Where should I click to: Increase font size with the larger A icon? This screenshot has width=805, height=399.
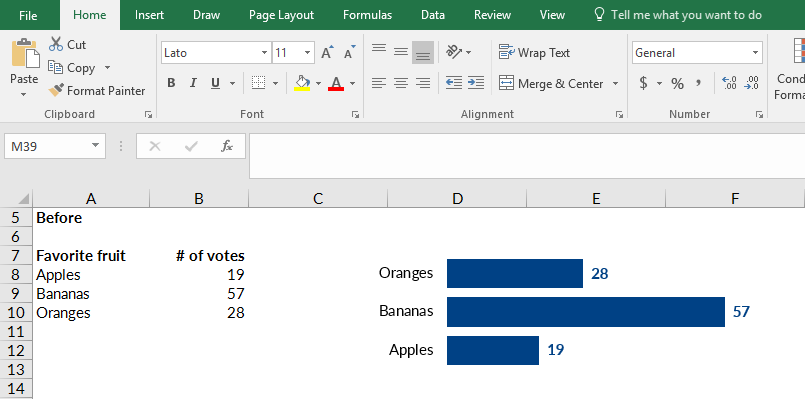(327, 52)
